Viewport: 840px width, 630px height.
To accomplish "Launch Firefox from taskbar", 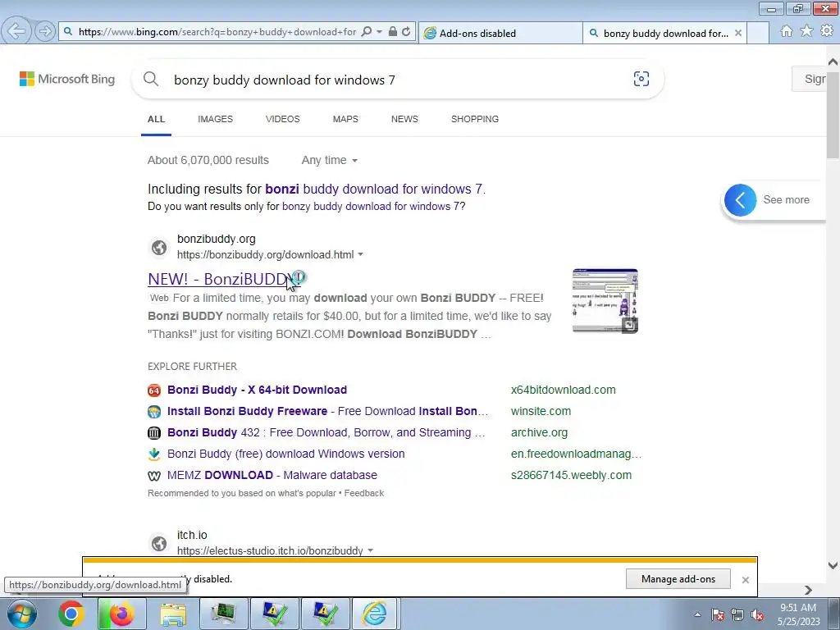I will coord(121,614).
